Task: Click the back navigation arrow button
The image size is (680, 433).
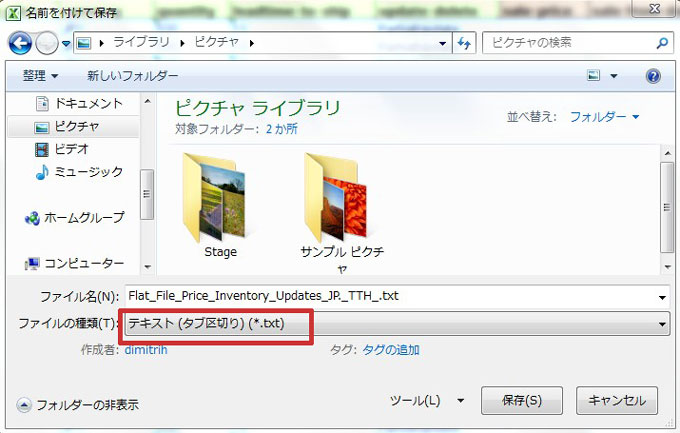Action: pos(22,44)
